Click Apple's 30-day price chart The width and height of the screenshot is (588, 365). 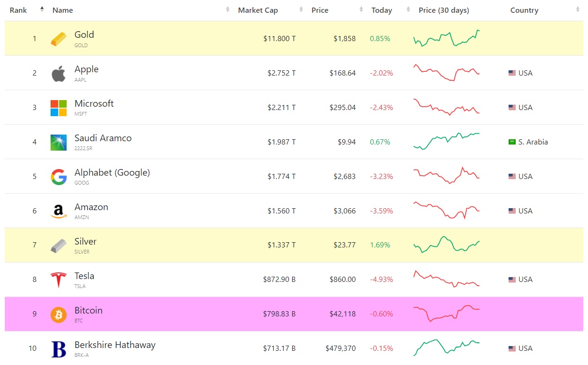[446, 73]
